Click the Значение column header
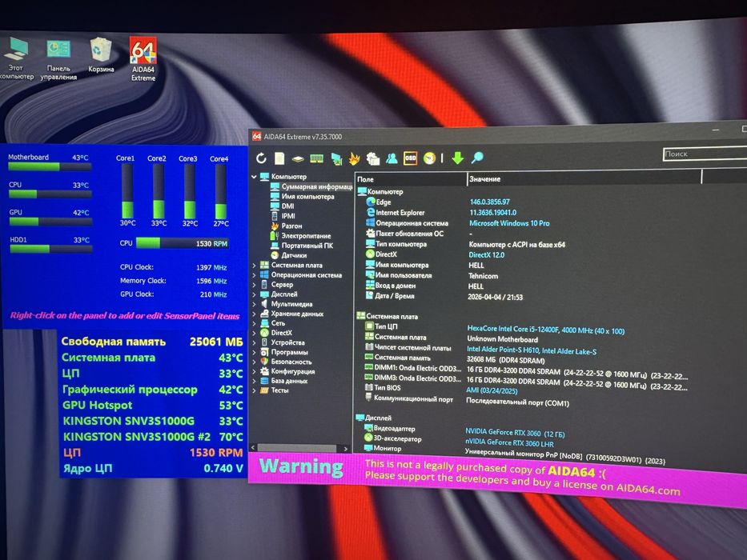The image size is (747, 560). [584, 178]
